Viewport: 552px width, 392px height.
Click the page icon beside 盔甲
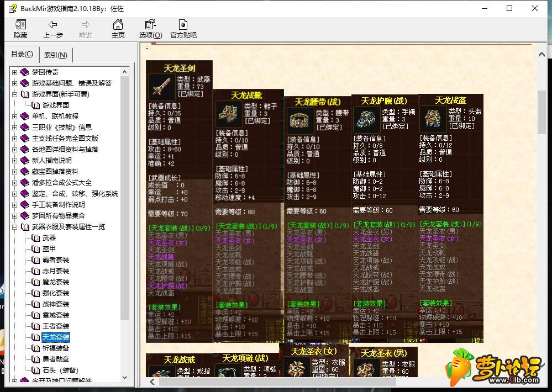tap(35, 249)
